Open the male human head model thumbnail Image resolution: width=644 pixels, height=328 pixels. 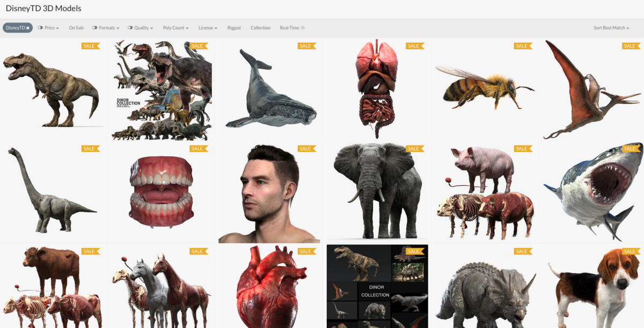[x=270, y=193]
